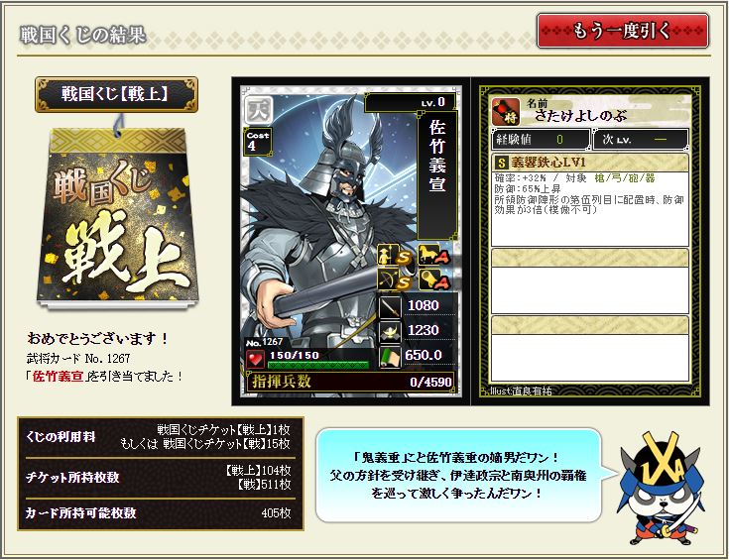Screen dimensions: 729x560
Task: Click the Cost 4 badge
Action: 258,141
